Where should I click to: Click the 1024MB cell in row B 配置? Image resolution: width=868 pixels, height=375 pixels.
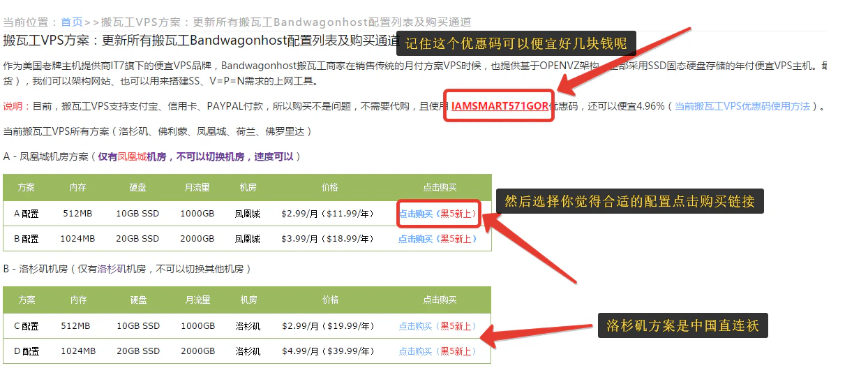pyautogui.click(x=77, y=239)
